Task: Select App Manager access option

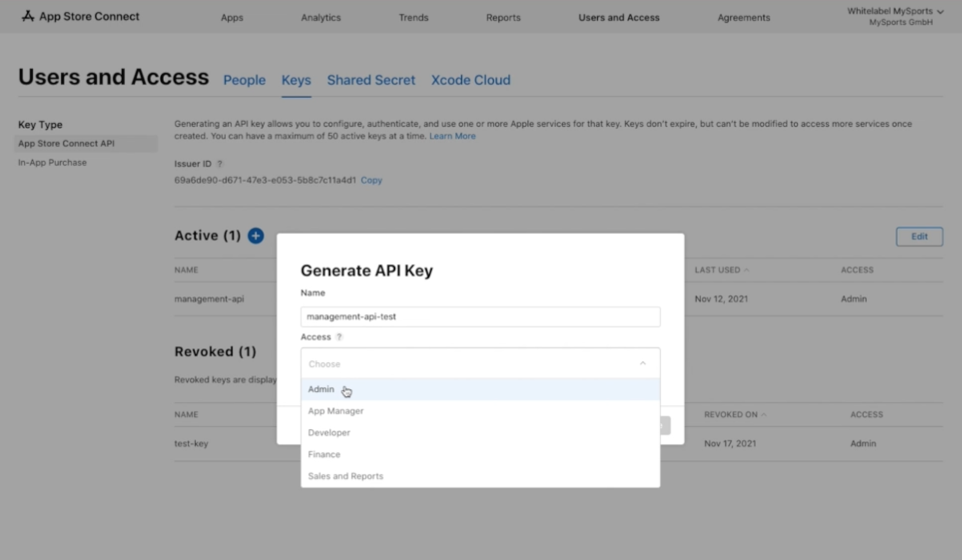Action: click(x=480, y=411)
